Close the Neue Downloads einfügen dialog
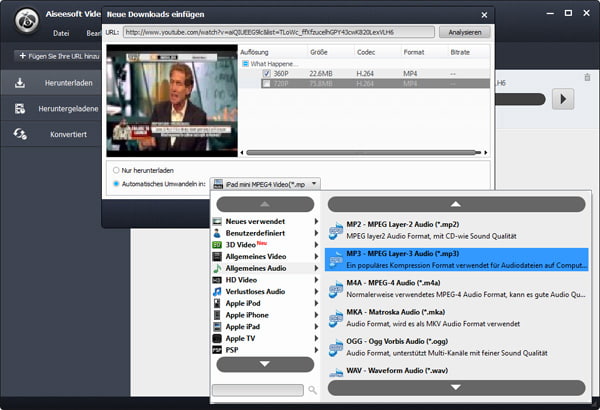Image resolution: width=600 pixels, height=410 pixels. (x=484, y=15)
